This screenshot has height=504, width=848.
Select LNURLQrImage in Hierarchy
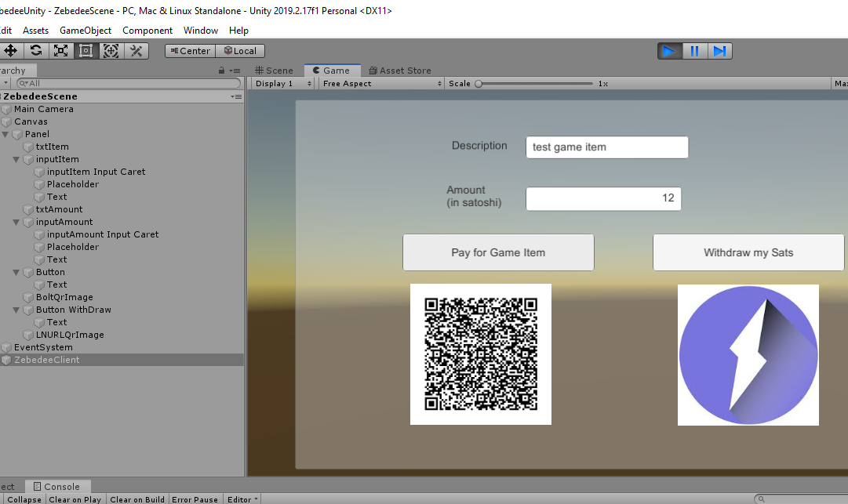pos(122,335)
